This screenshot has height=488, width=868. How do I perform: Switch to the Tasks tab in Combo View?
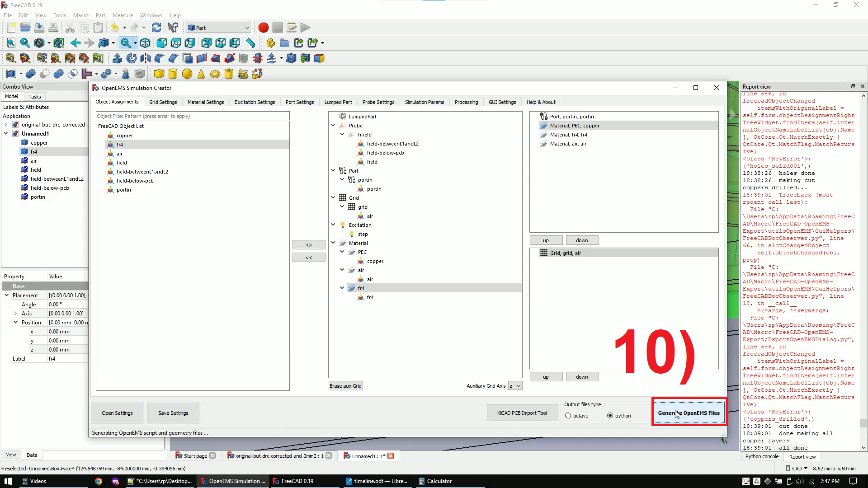34,97
